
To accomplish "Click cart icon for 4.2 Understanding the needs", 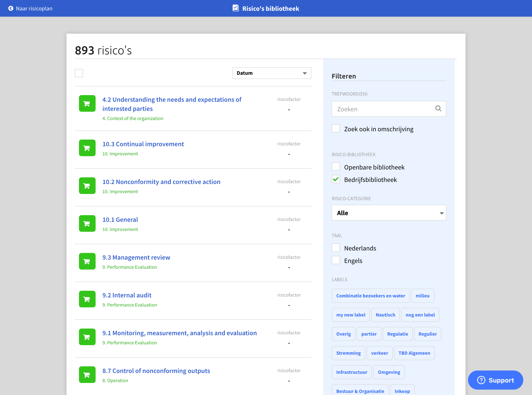I will [87, 104].
